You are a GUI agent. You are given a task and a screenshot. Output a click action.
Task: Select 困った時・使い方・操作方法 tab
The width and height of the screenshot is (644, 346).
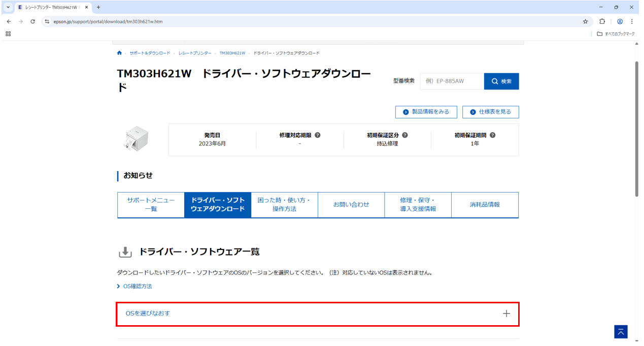pos(284,205)
